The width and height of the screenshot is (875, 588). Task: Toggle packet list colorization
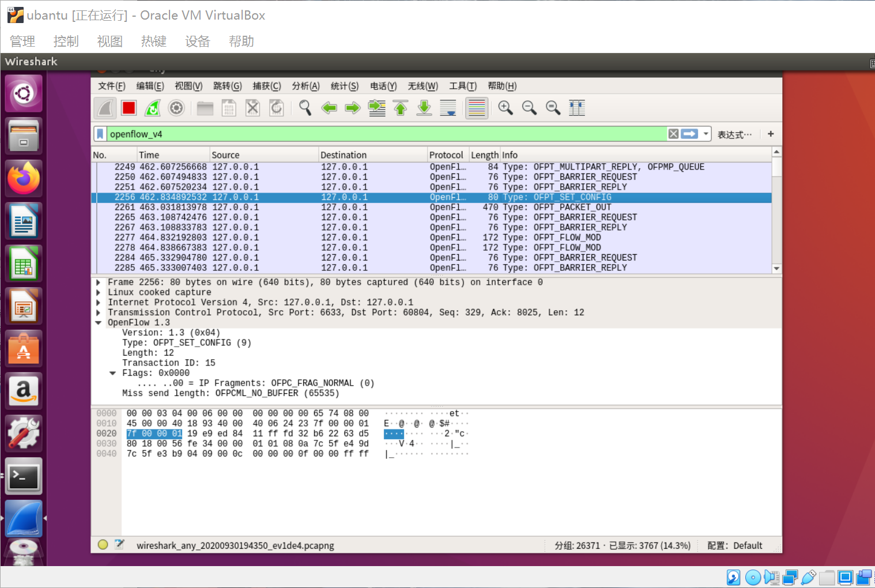pyautogui.click(x=477, y=108)
